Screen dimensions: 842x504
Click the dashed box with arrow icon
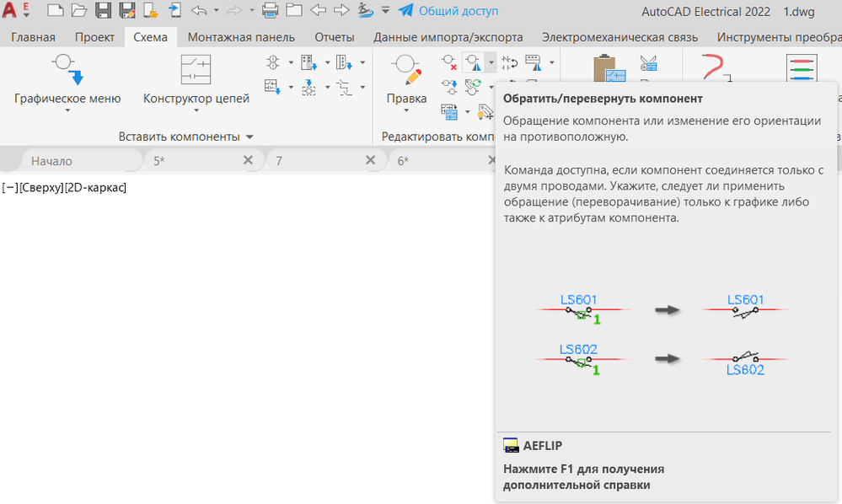click(308, 87)
